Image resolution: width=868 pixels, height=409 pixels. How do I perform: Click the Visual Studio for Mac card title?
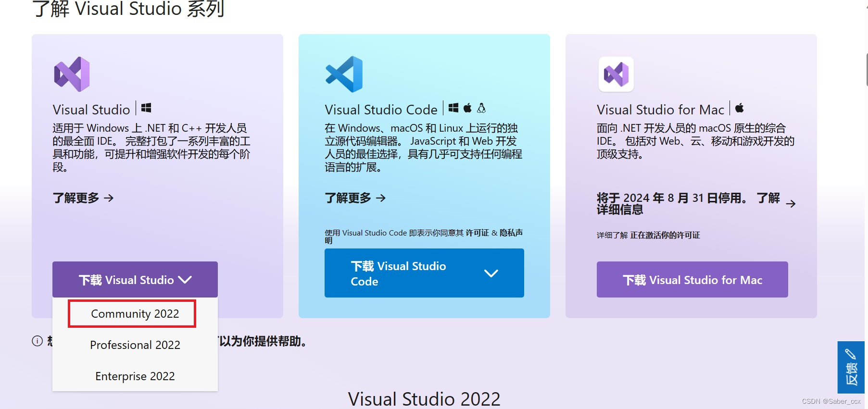660,110
